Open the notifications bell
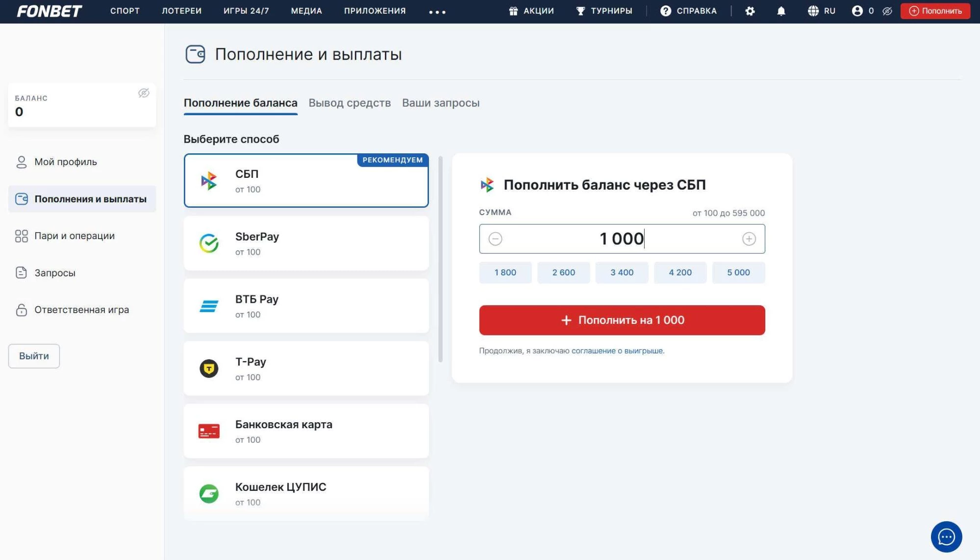This screenshot has height=560, width=980. 780,11
